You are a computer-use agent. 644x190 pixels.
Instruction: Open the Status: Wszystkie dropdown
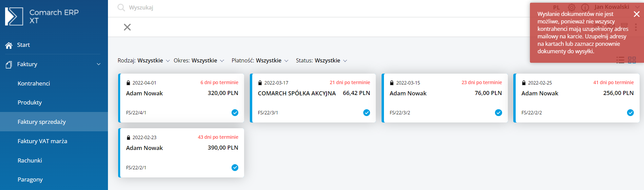pyautogui.click(x=321, y=60)
